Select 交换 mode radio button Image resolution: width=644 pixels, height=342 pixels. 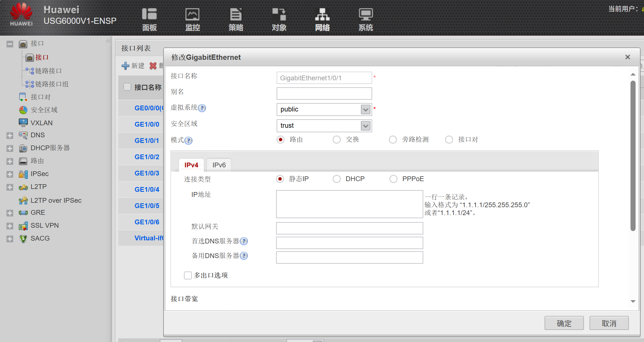pyautogui.click(x=336, y=140)
